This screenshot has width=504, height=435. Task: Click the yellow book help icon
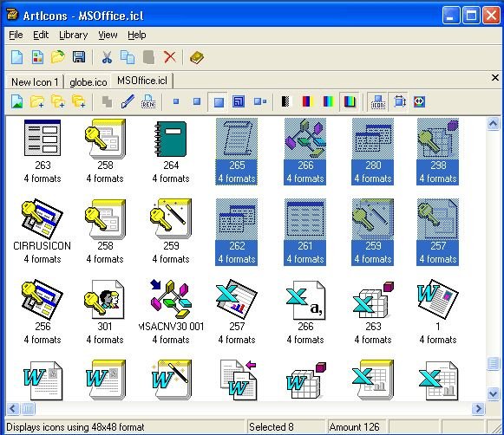tap(197, 57)
